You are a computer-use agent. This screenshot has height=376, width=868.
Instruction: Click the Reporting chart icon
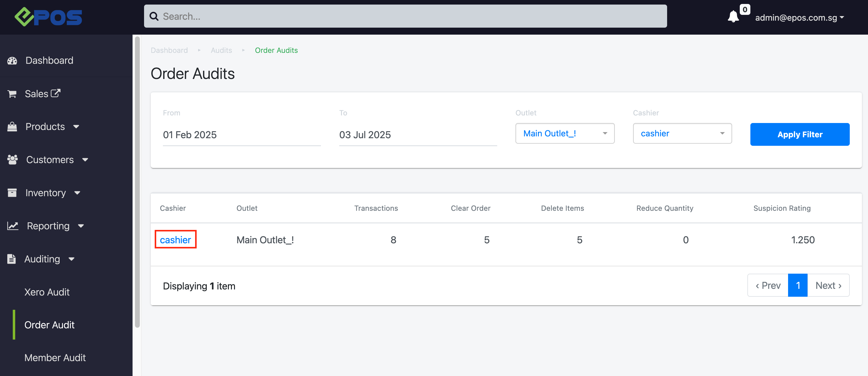[13, 226]
